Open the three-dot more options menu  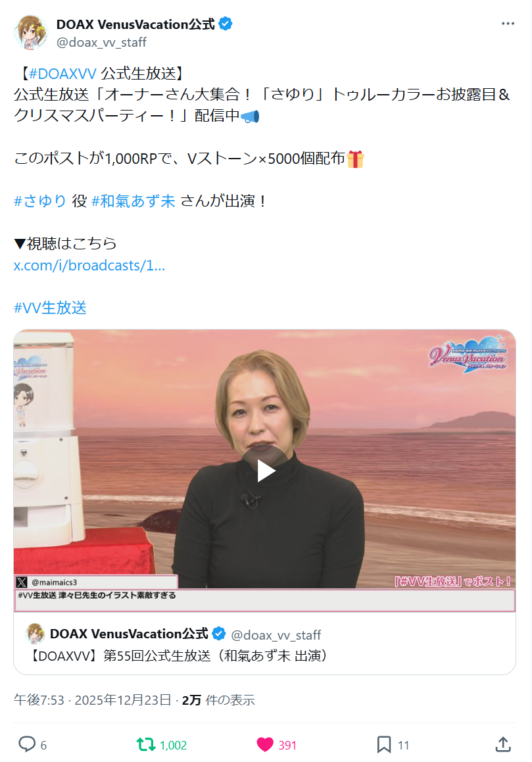(x=508, y=24)
